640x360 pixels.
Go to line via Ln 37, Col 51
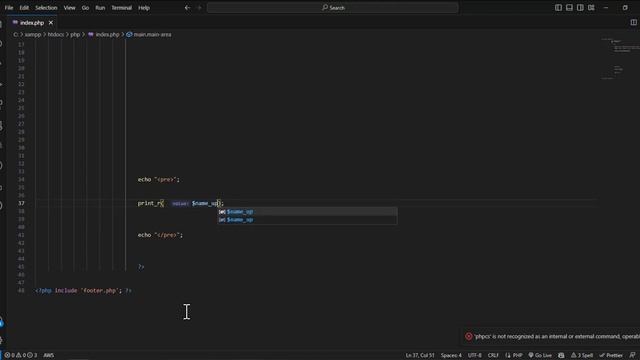click(x=420, y=355)
